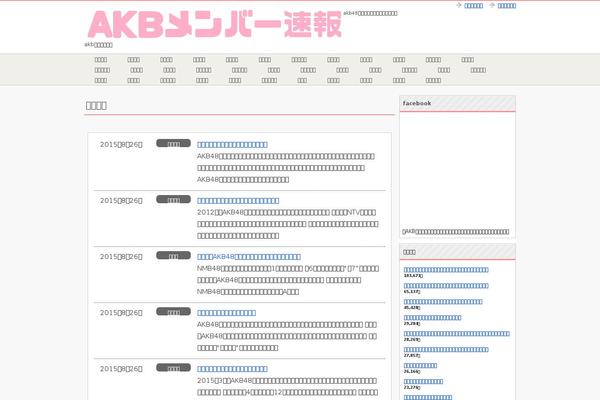The image size is (600, 400).
Task: Open the article title containing 'AKB48'
Action: point(249,257)
